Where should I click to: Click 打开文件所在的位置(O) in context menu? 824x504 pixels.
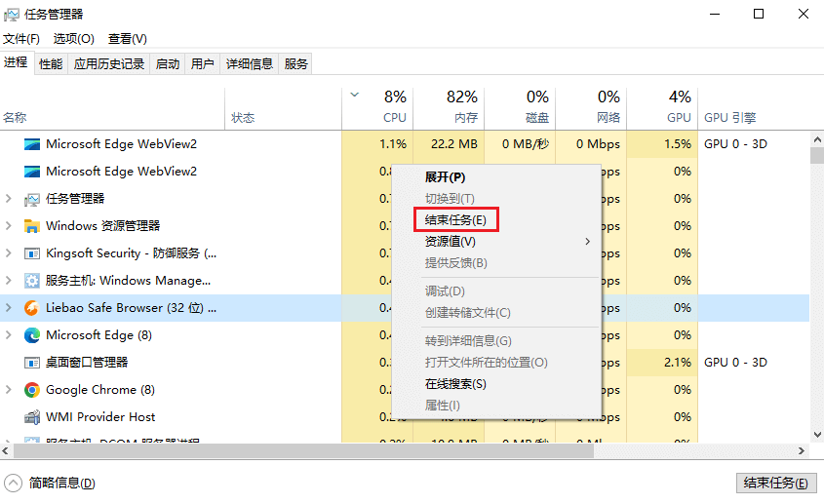[x=497, y=362]
